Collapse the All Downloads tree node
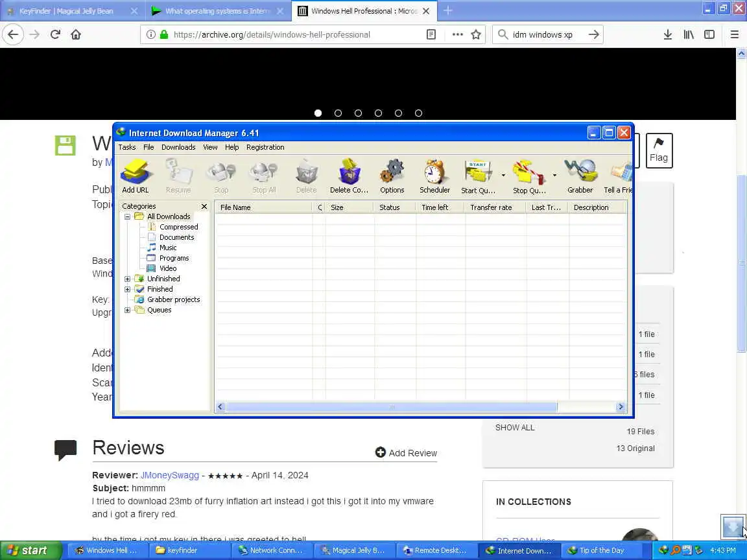This screenshot has width=747, height=560. (x=127, y=216)
